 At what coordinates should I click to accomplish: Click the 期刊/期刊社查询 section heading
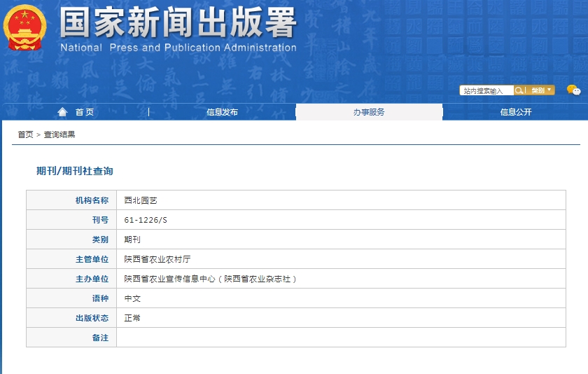click(x=74, y=171)
